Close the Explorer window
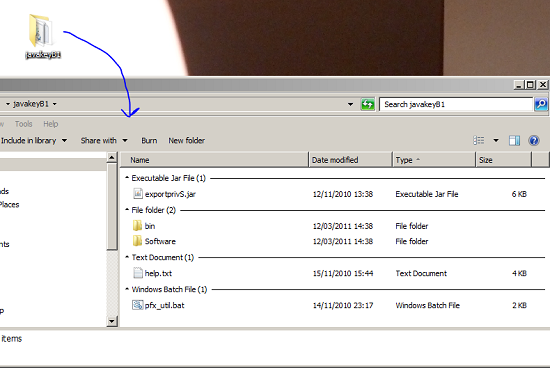Image resolution: width=550 pixels, height=368 pixels. click(x=543, y=85)
